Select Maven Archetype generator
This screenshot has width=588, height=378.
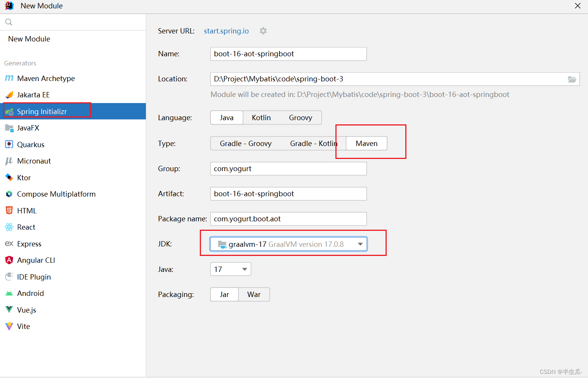pyautogui.click(x=73, y=78)
